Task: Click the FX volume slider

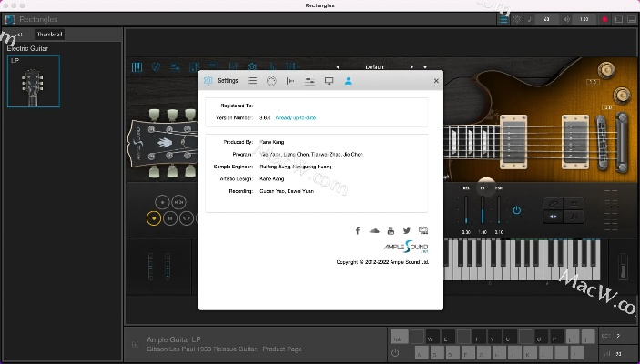Action: tap(483, 211)
